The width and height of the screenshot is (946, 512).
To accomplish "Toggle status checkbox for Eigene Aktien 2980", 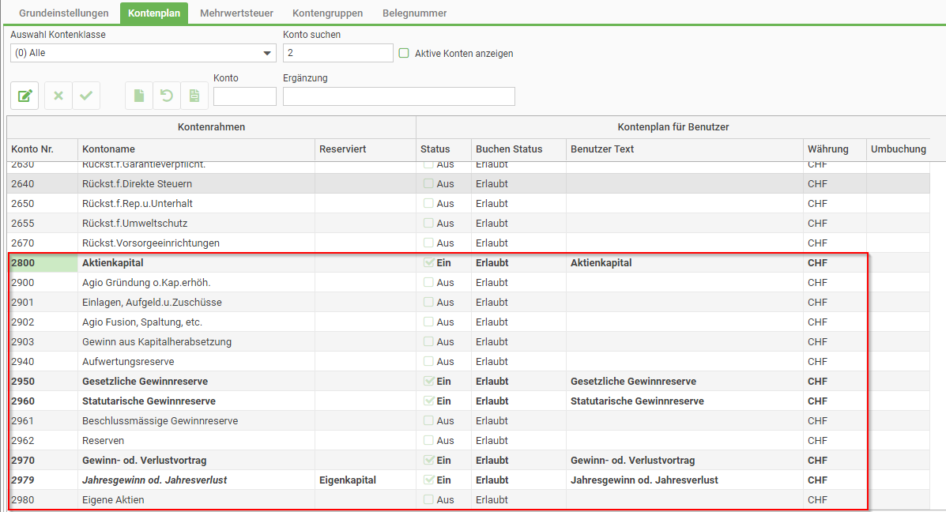I will [x=429, y=500].
